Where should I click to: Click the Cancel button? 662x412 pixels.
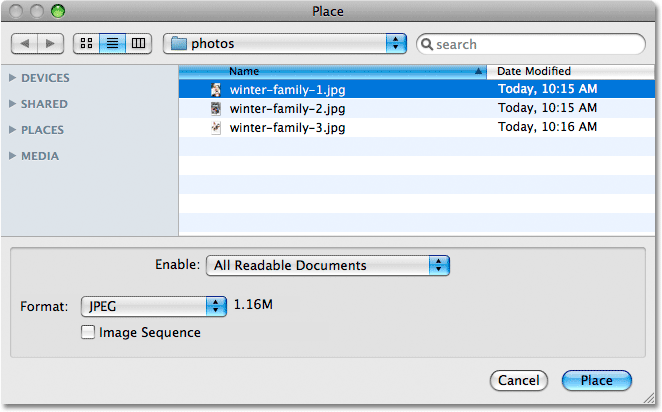pyautogui.click(x=519, y=381)
